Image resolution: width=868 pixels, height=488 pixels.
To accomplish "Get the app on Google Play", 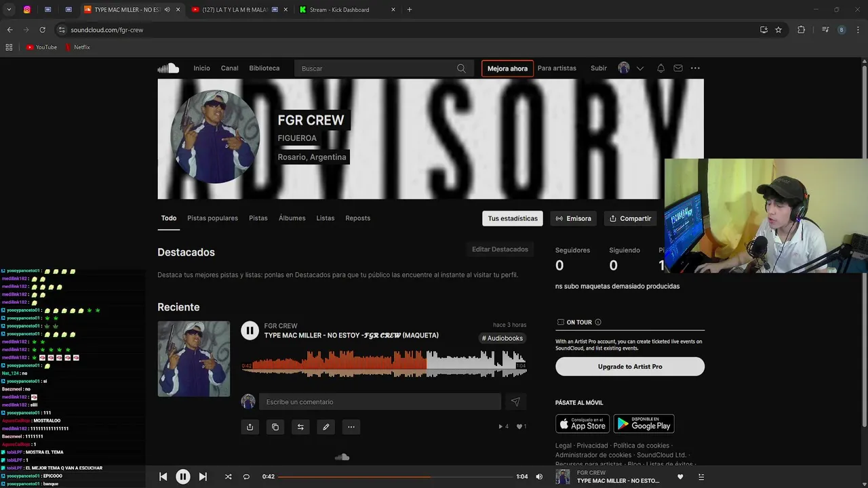I will [x=644, y=424].
